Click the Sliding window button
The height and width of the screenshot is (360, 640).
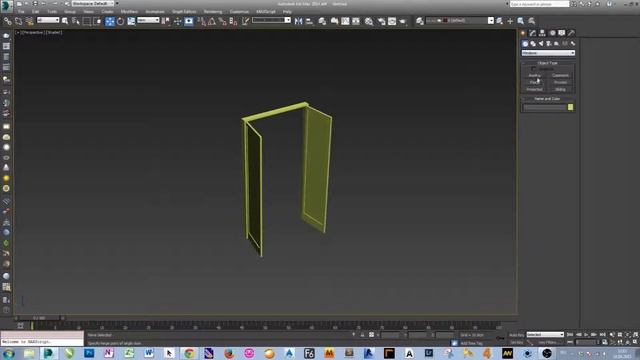click(x=560, y=89)
